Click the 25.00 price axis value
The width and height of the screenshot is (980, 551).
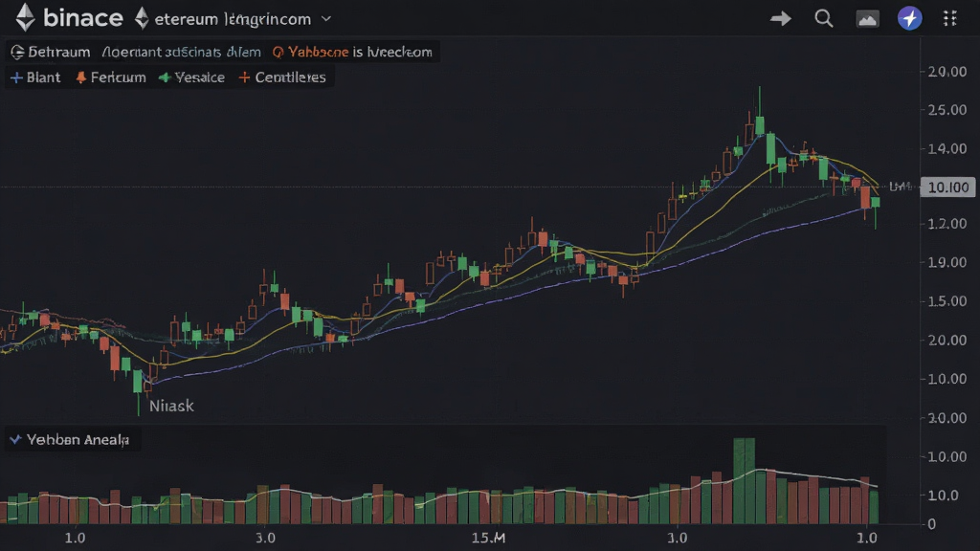coord(947,110)
